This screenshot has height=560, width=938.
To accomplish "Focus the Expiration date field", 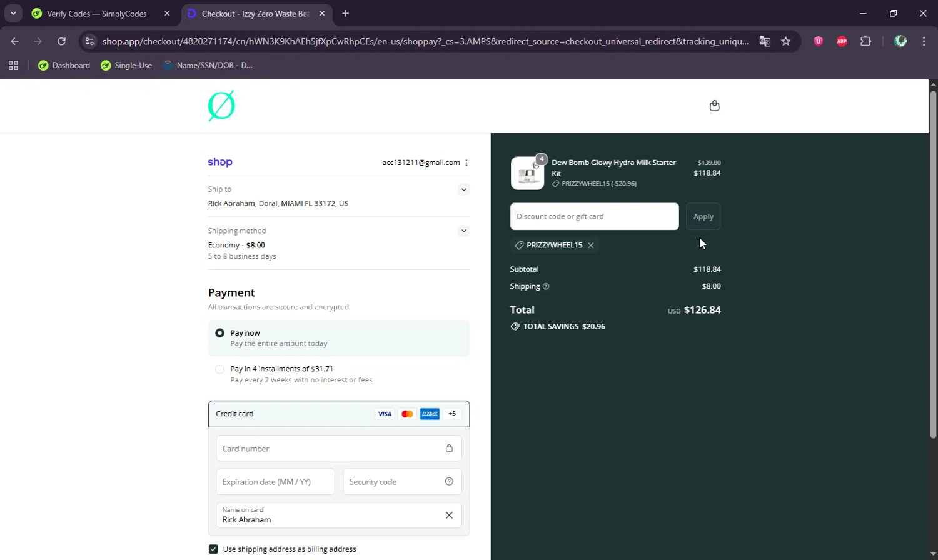I will coord(275,481).
